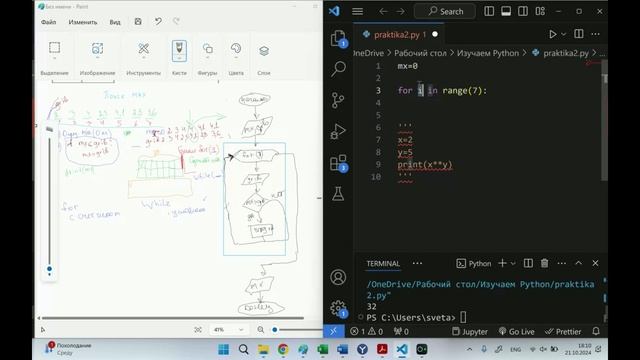This screenshot has height=360, width=640.
Task: Maximize the terminal panel size
Action: click(578, 263)
